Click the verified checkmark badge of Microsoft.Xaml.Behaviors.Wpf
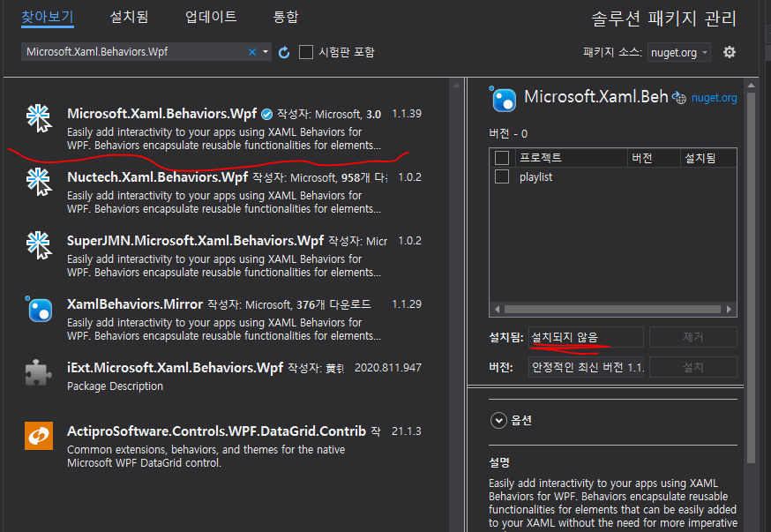The width and height of the screenshot is (771, 532). pyautogui.click(x=266, y=114)
